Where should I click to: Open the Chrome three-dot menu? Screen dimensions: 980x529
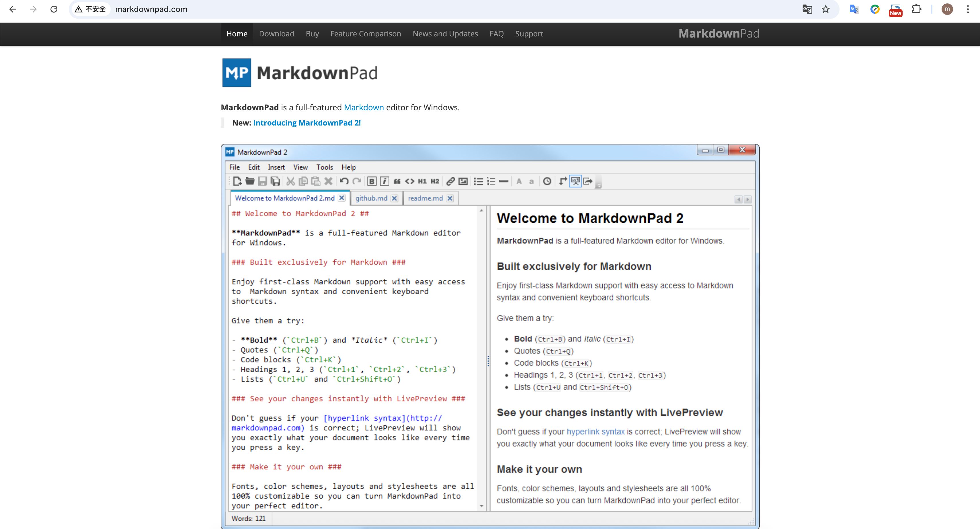[x=968, y=9]
